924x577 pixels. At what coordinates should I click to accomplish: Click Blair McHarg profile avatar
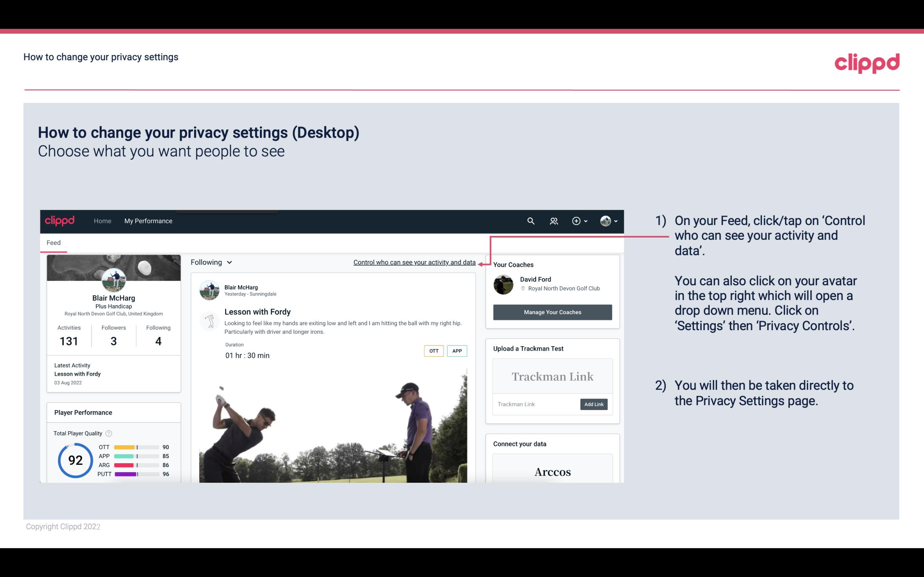pos(113,279)
